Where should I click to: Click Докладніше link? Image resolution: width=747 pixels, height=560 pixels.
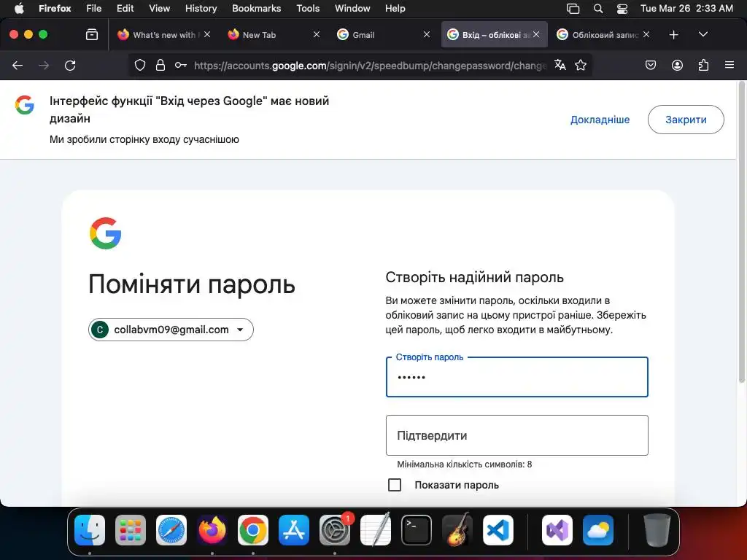pos(600,120)
